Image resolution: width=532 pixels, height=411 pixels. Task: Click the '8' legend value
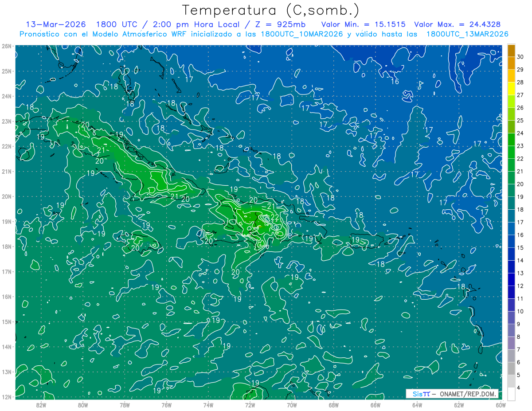click(x=519, y=337)
